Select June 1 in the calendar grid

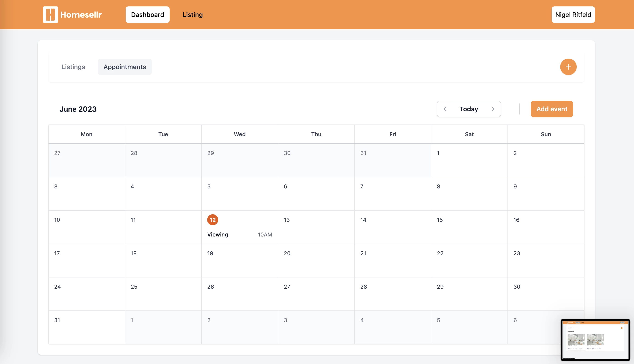(469, 160)
